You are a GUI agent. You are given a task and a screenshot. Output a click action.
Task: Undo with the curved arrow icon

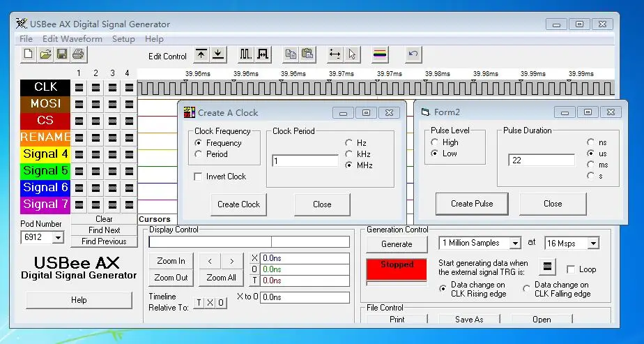pyautogui.click(x=413, y=54)
